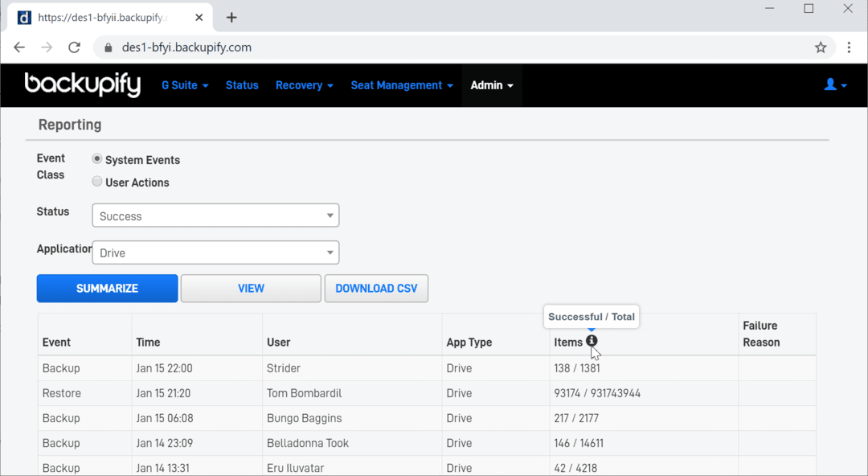
Task: Open the browser menu with three dots
Action: click(x=850, y=47)
